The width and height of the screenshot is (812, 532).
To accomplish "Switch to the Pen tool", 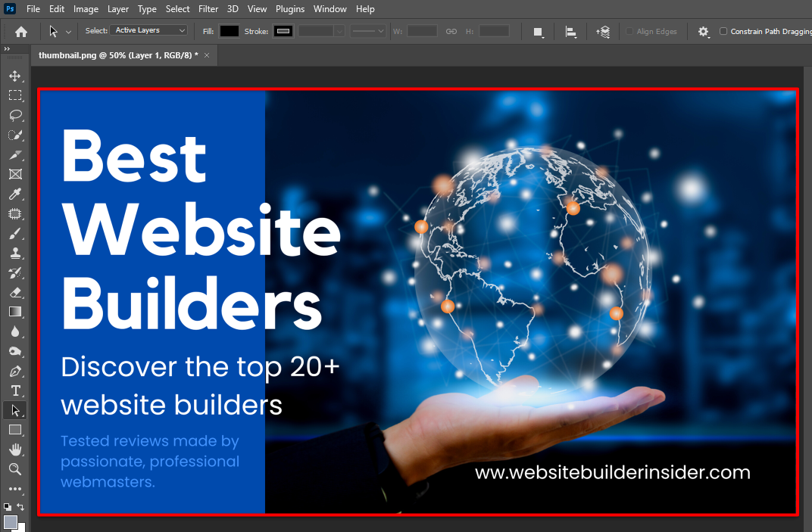I will (x=15, y=372).
